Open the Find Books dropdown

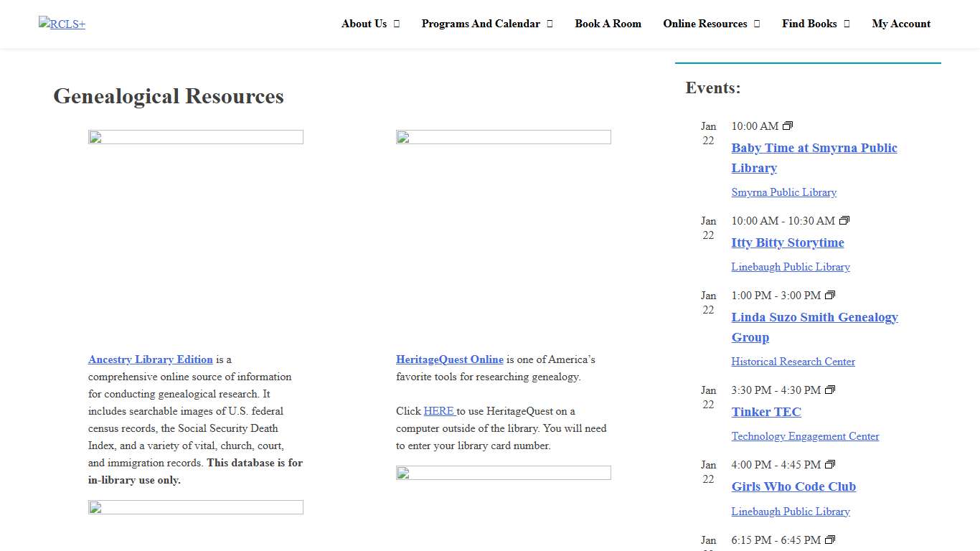point(816,24)
